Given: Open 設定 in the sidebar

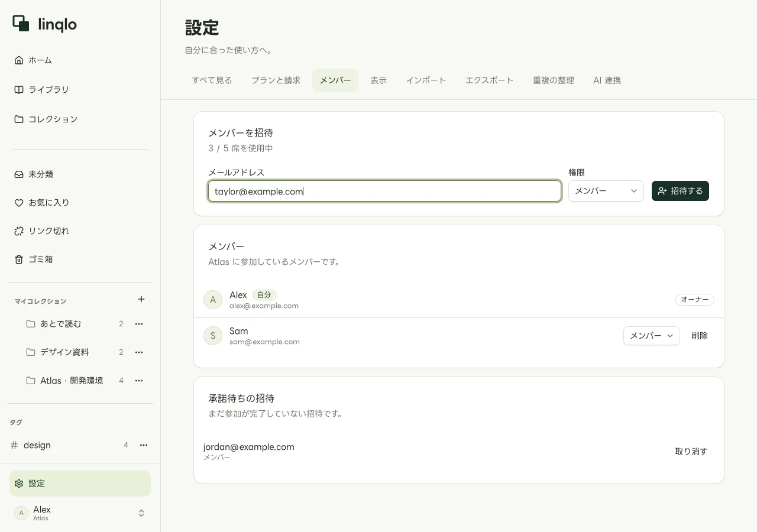Looking at the screenshot, I should click(80, 484).
